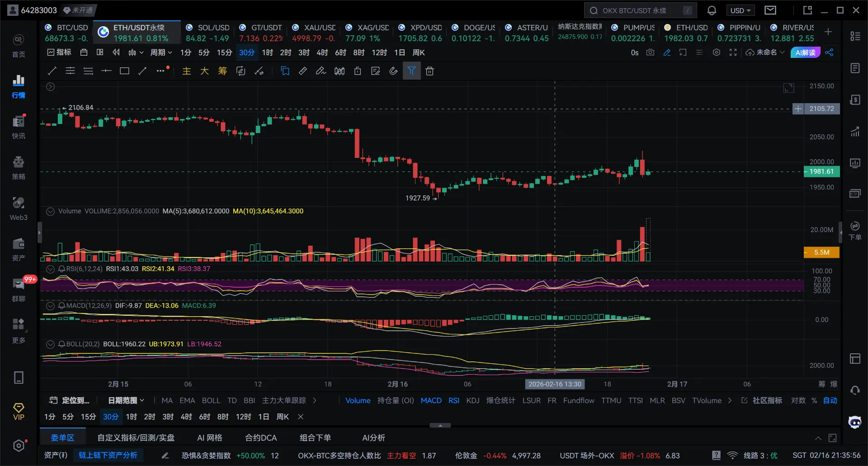Click the horizontal ray line tool
This screenshot has width=868, height=466.
(106, 71)
